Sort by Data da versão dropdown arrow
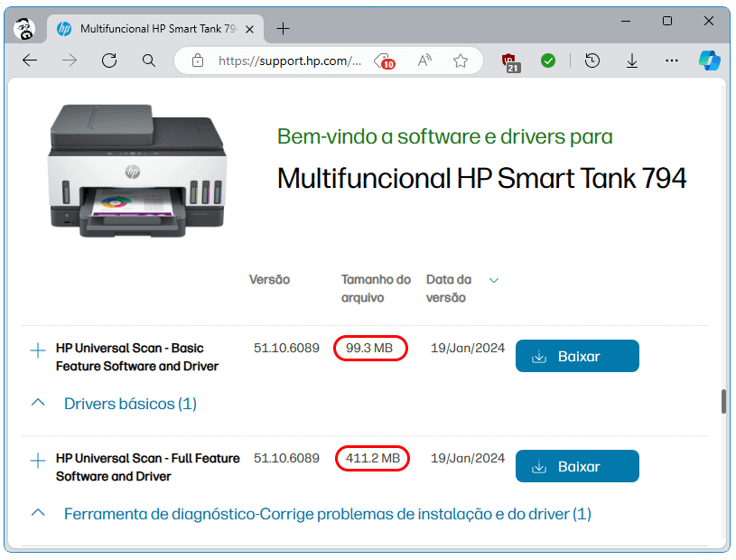 click(493, 280)
